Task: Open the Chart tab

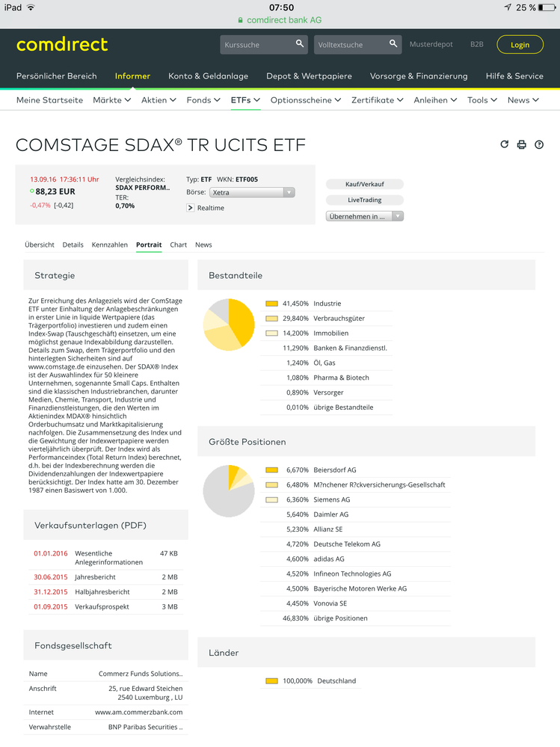Action: [x=178, y=245]
